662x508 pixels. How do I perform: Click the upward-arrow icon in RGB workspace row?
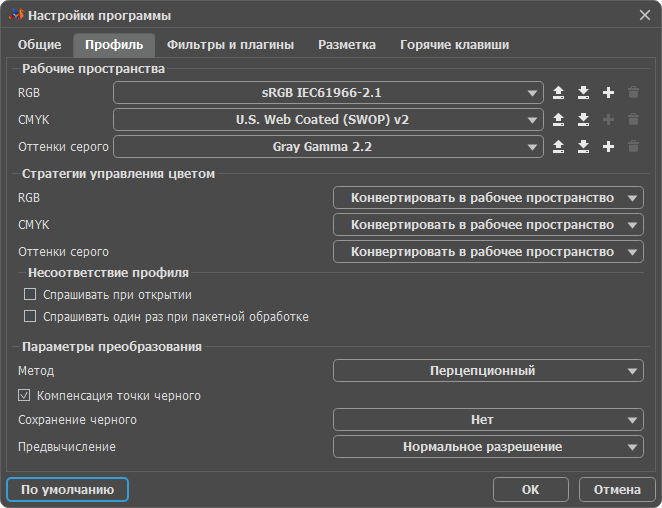pyautogui.click(x=558, y=92)
